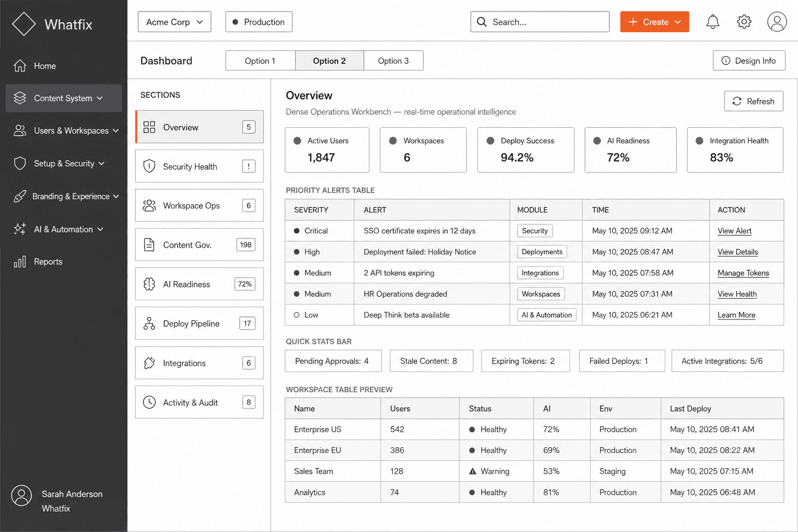Click the Integration Health 83% card

click(x=735, y=150)
